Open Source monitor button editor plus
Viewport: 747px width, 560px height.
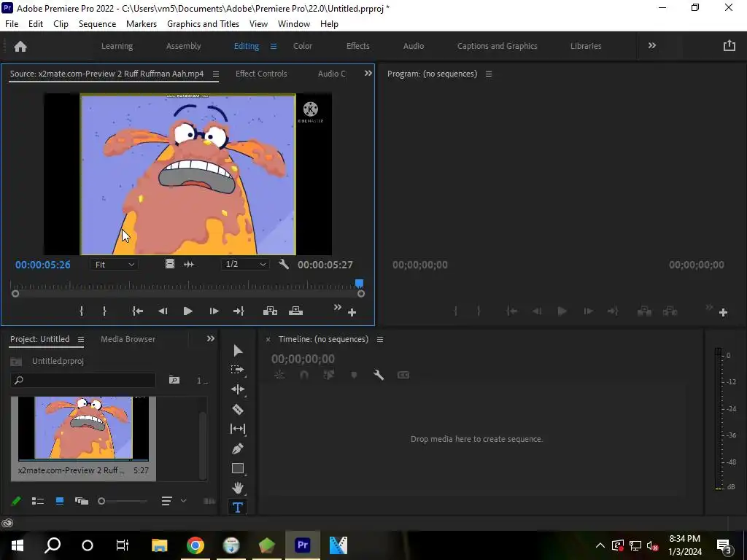352,313
